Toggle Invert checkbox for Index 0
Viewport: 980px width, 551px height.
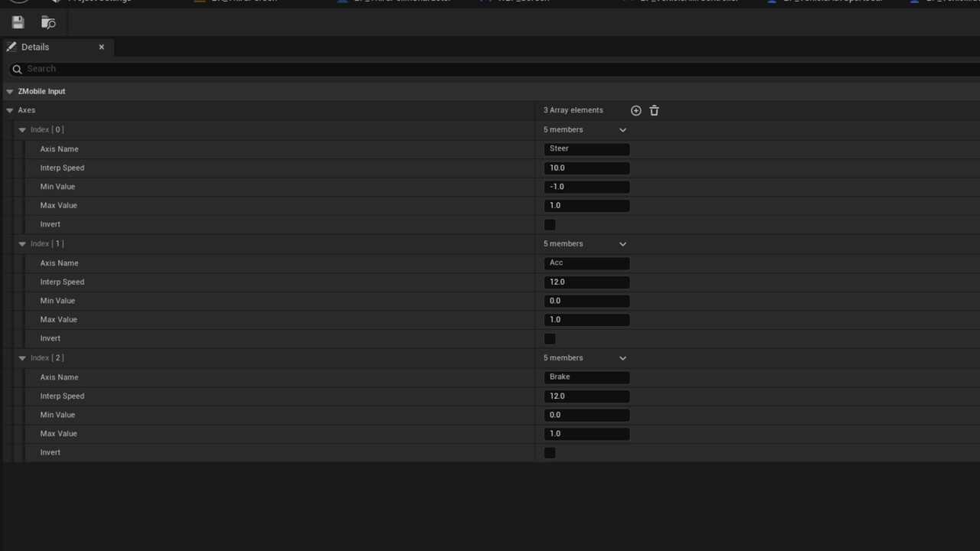pyautogui.click(x=550, y=225)
